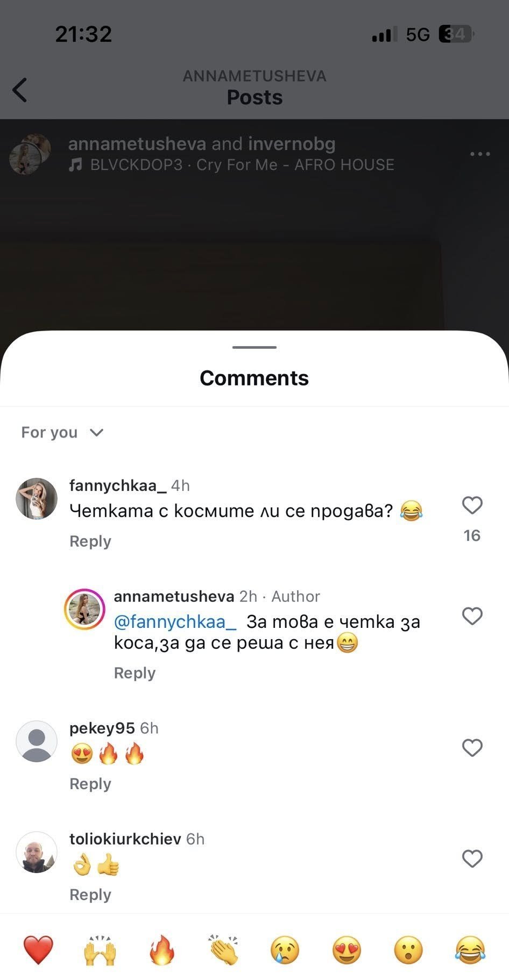Reply to fannychkaa_'s comment
Screen dimensions: 509x980
pyautogui.click(x=90, y=541)
